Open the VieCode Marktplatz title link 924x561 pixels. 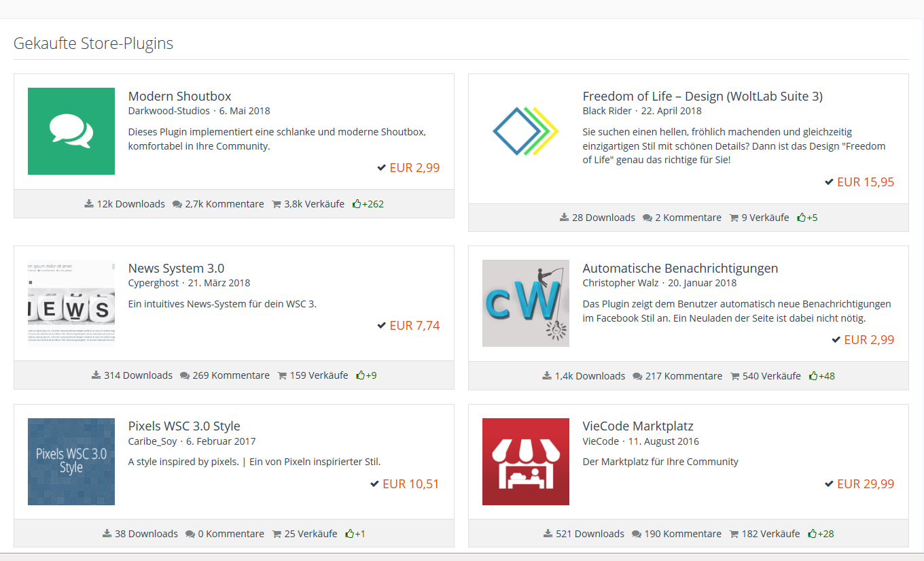638,426
